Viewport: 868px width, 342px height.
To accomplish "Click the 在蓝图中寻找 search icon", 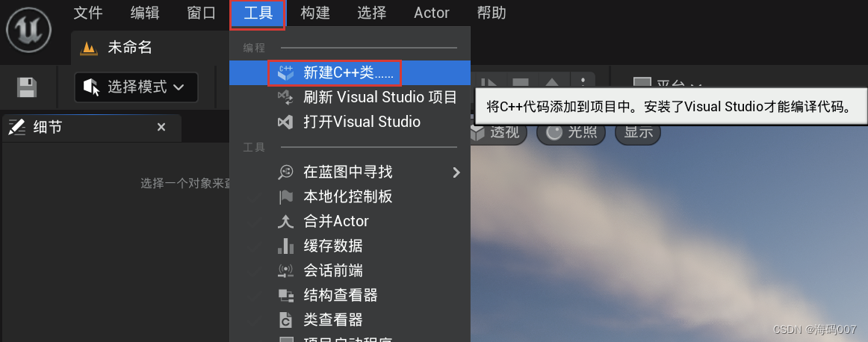I will click(285, 172).
